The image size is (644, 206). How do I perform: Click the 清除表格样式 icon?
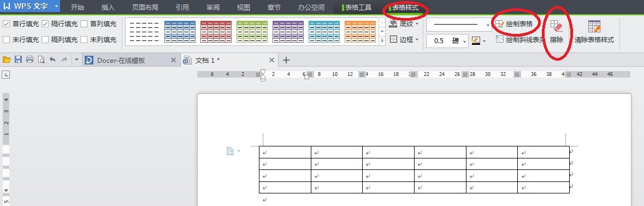pyautogui.click(x=594, y=27)
